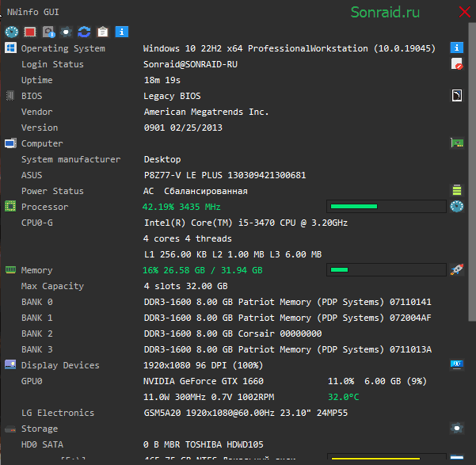This screenshot has height=465, width=476.
Task: Open the gear icon on Storage row
Action: pyautogui.click(x=456, y=429)
